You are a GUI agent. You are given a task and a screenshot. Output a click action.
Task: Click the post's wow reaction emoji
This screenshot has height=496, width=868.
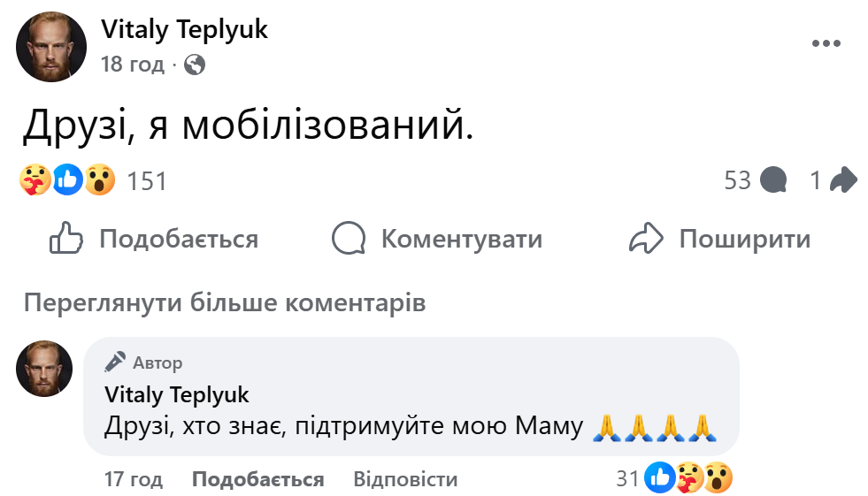(100, 180)
